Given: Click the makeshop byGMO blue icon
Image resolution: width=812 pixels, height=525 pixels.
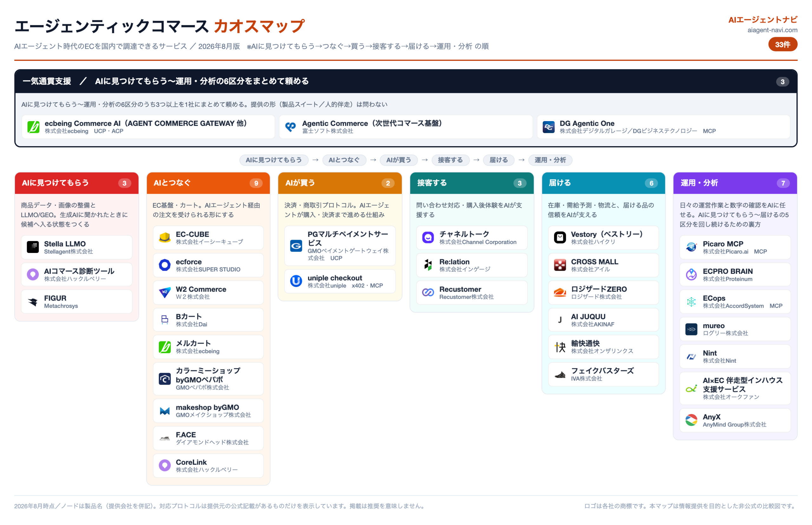Looking at the screenshot, I should 165,411.
